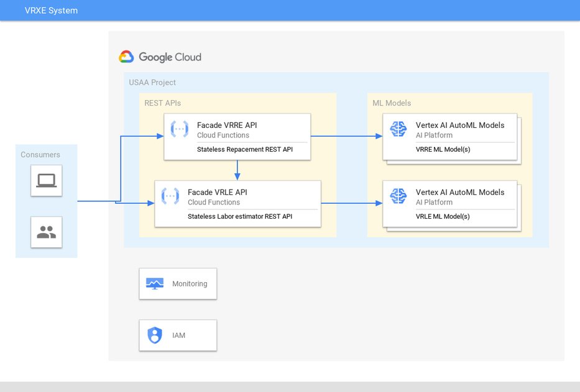Click AI Platform subtitle above VRLE ML Model(s)
This screenshot has height=392, width=580.
click(434, 203)
